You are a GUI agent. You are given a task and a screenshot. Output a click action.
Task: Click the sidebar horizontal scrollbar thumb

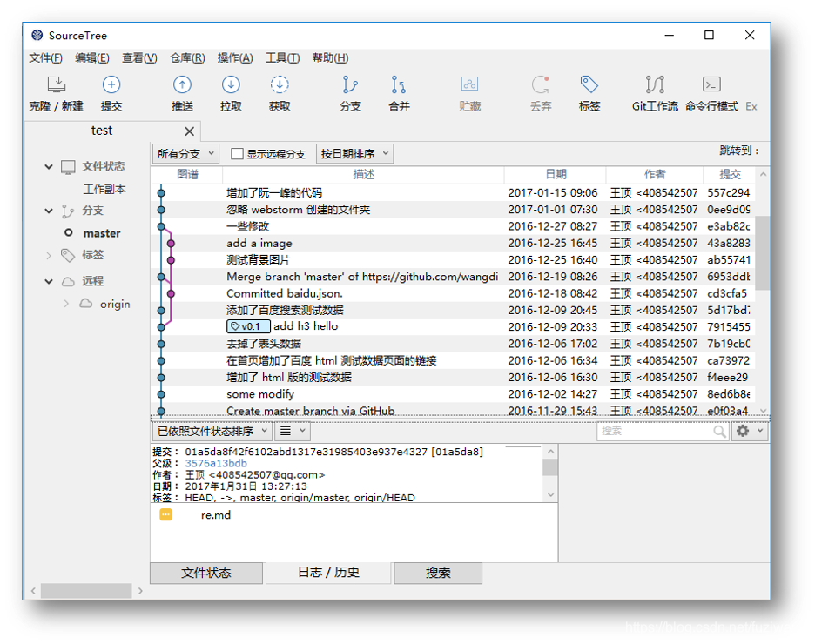(86, 591)
